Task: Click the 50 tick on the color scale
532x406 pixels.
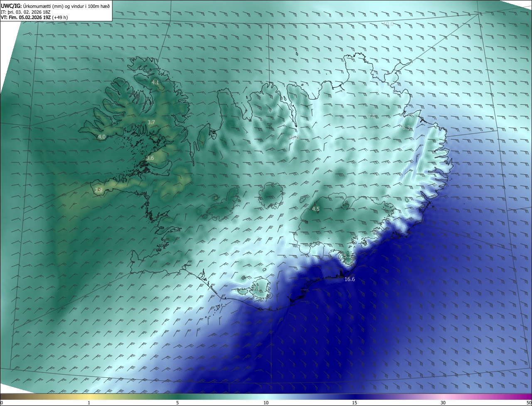Action: pos(529,403)
